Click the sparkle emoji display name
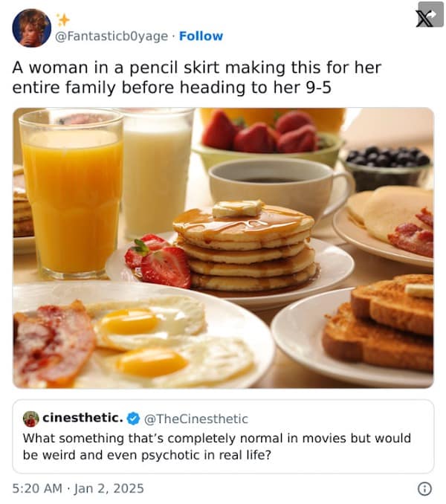The width and height of the screenshot is (446, 504). [x=63, y=19]
